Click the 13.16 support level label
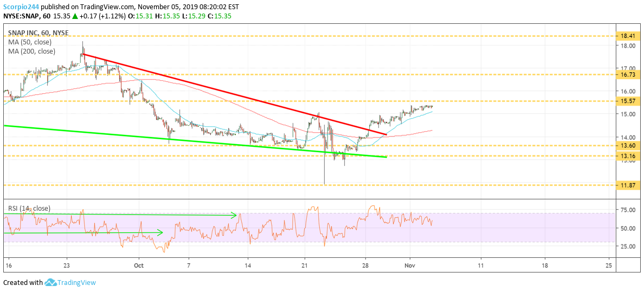 [x=626, y=156]
